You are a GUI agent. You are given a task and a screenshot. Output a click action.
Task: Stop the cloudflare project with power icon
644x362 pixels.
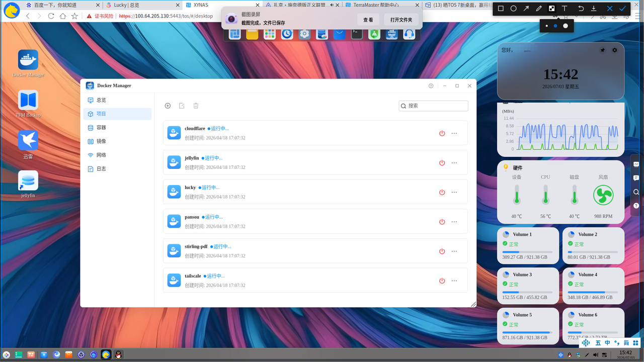tap(442, 133)
